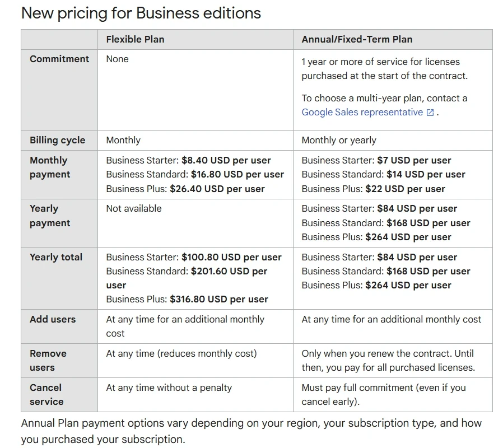Image resolution: width=503 pixels, height=448 pixels.
Task: Click the "Not available" yearly payment cell
Action: [134, 208]
